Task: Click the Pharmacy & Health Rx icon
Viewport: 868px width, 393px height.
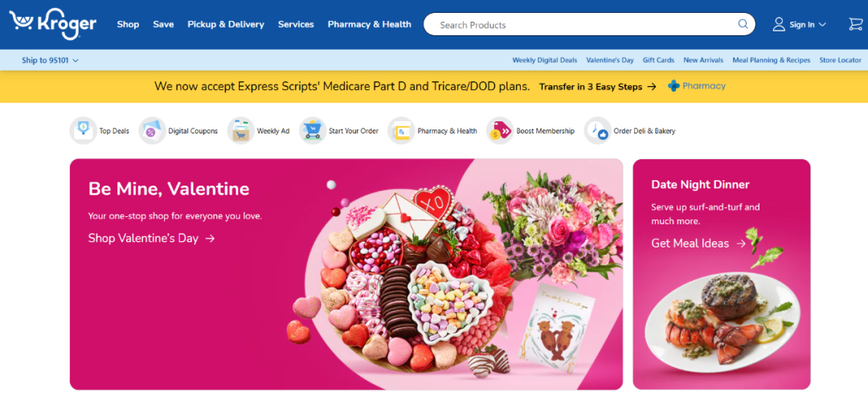Action: pyautogui.click(x=401, y=131)
